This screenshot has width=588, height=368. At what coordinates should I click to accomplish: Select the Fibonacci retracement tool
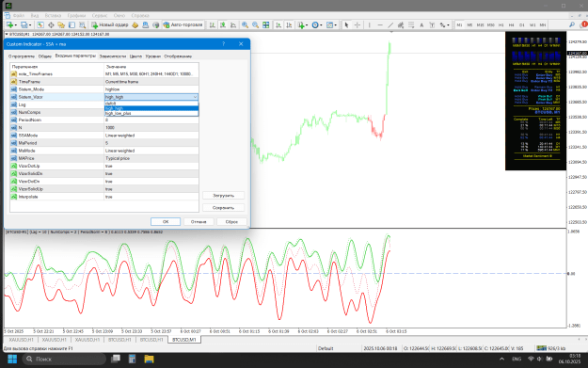(x=411, y=24)
